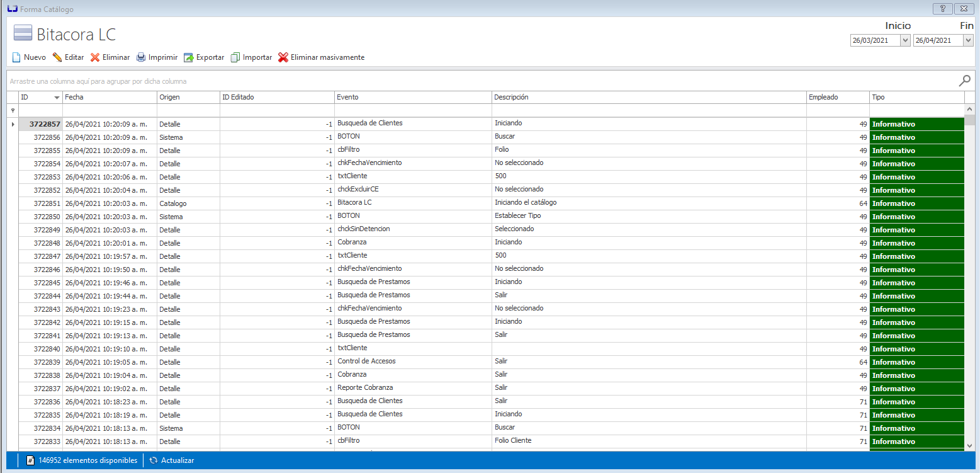Click the Imprimir button label
Viewport: 980px width, 473px height.
coord(163,57)
